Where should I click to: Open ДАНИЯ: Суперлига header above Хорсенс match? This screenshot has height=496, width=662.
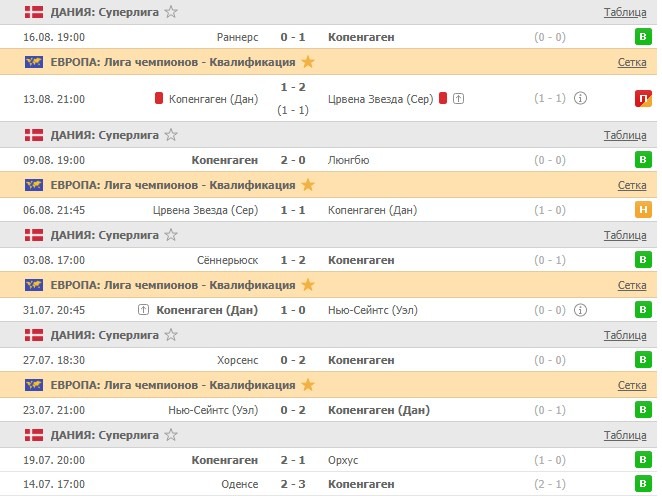pos(104,335)
